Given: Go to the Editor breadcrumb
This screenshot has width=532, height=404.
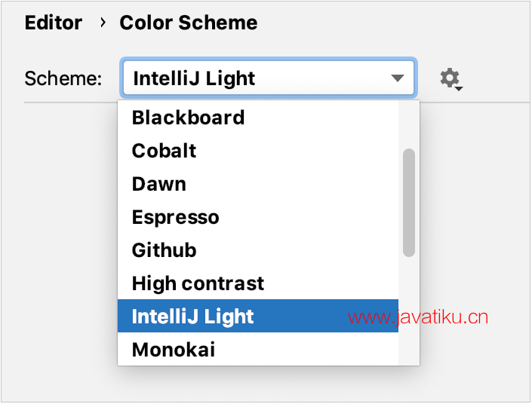Looking at the screenshot, I should pos(53,23).
